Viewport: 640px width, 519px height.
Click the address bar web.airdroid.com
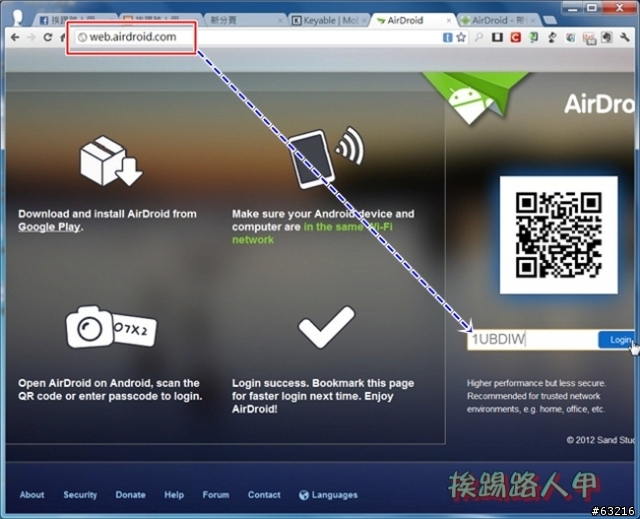257,37
